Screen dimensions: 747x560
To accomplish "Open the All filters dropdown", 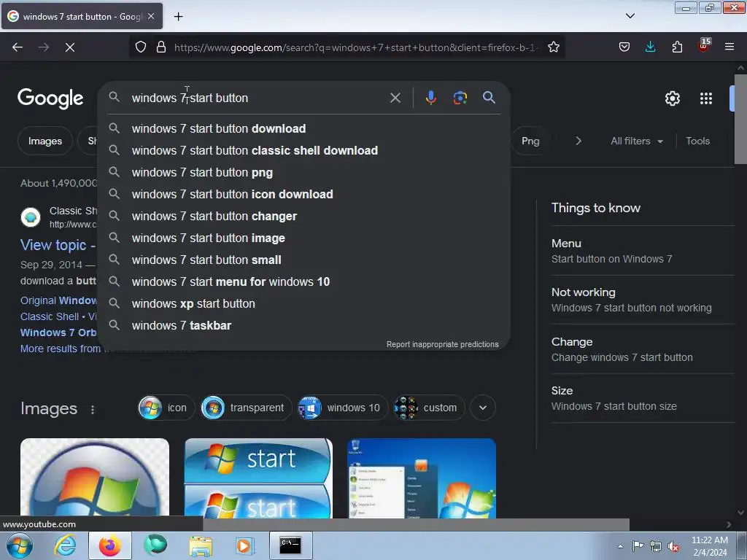I will tap(636, 141).
